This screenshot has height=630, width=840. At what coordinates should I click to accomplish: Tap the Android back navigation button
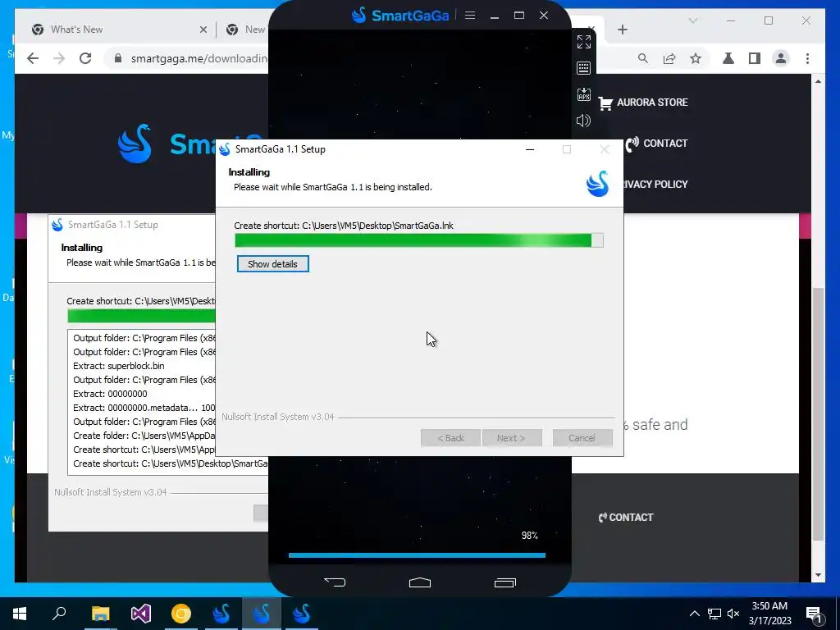(335, 582)
